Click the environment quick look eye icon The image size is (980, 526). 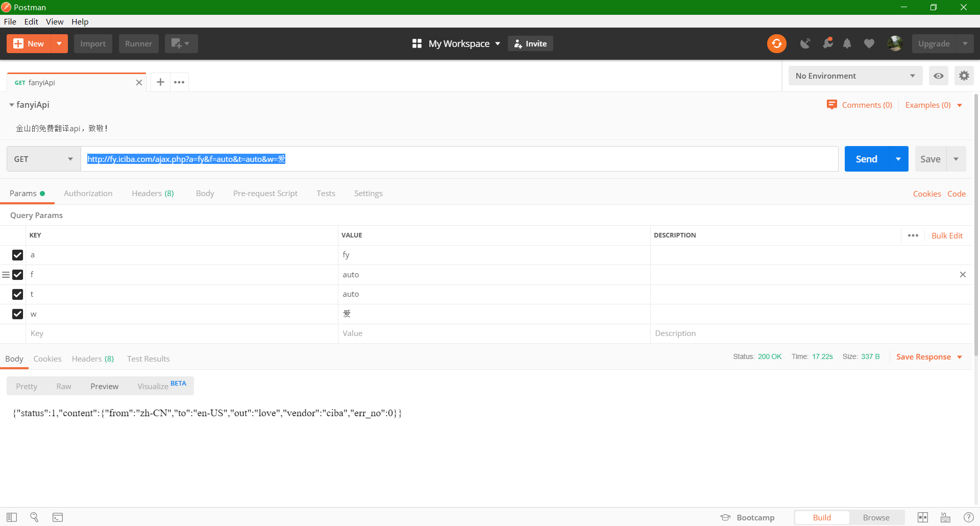click(939, 76)
